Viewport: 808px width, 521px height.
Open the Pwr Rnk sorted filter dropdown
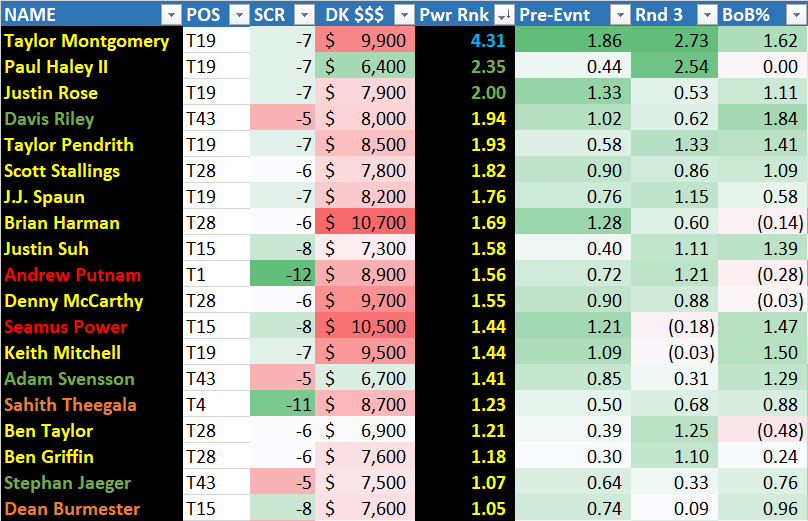click(x=504, y=15)
